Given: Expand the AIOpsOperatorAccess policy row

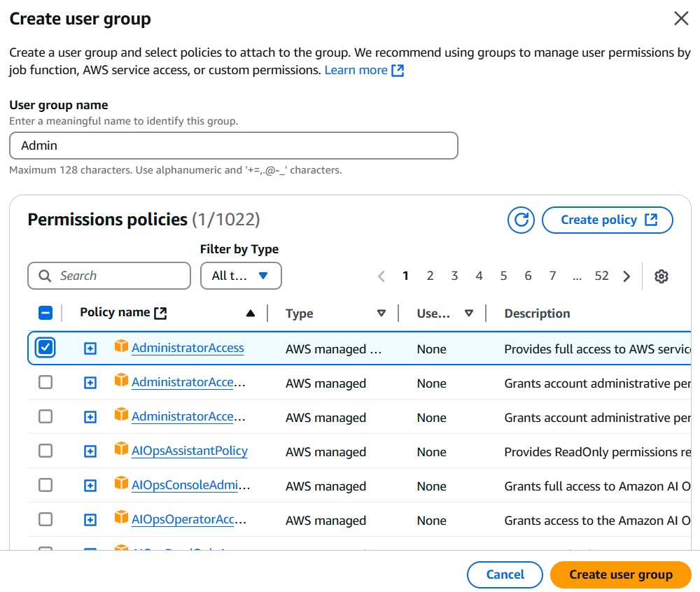Looking at the screenshot, I should coord(90,520).
